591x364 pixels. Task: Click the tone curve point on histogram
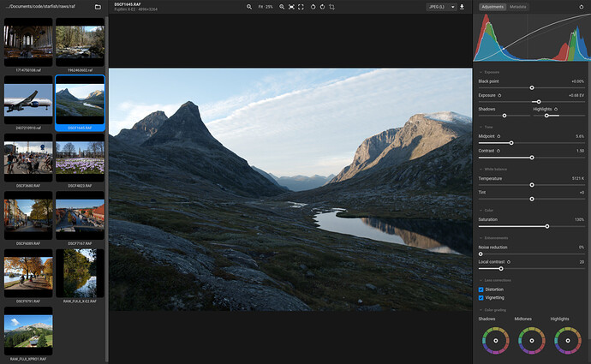[x=504, y=49]
